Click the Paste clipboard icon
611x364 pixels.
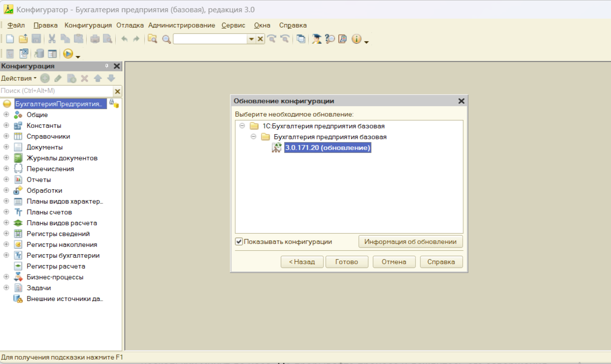pyautogui.click(x=78, y=39)
